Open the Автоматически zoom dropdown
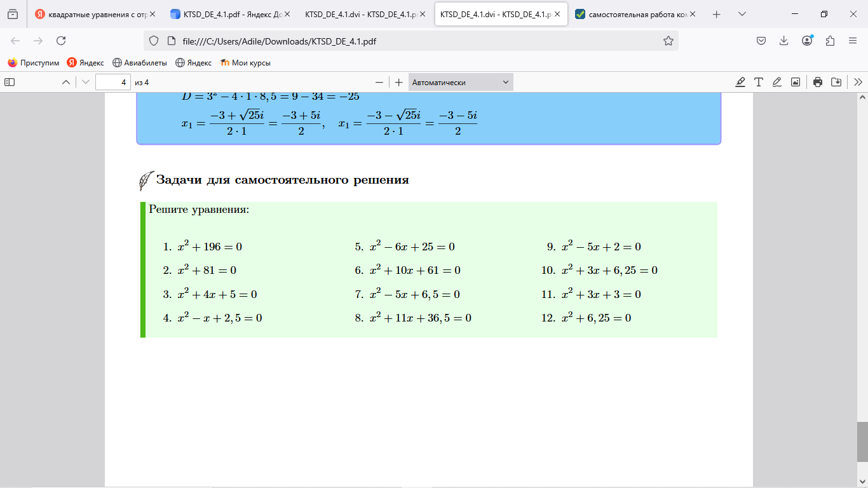This screenshot has width=868, height=488. (x=461, y=82)
